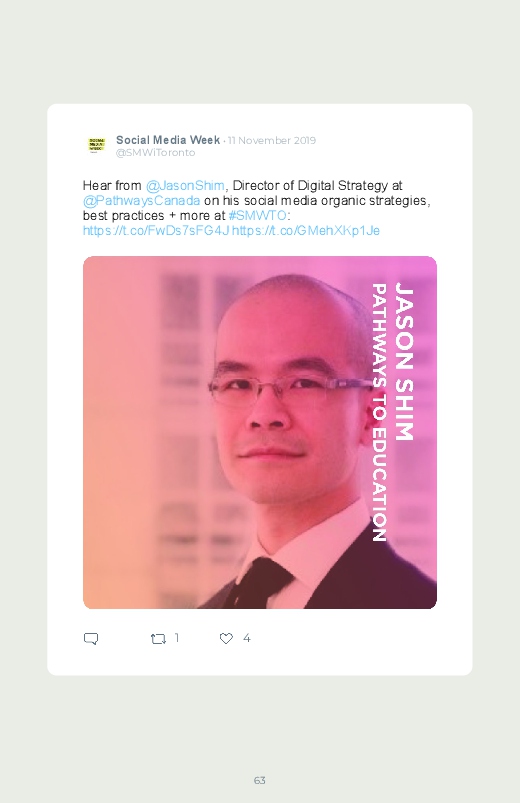The width and height of the screenshot is (520, 803).
Task: Click the 11 November 2019 timestamp
Action: (x=272, y=140)
